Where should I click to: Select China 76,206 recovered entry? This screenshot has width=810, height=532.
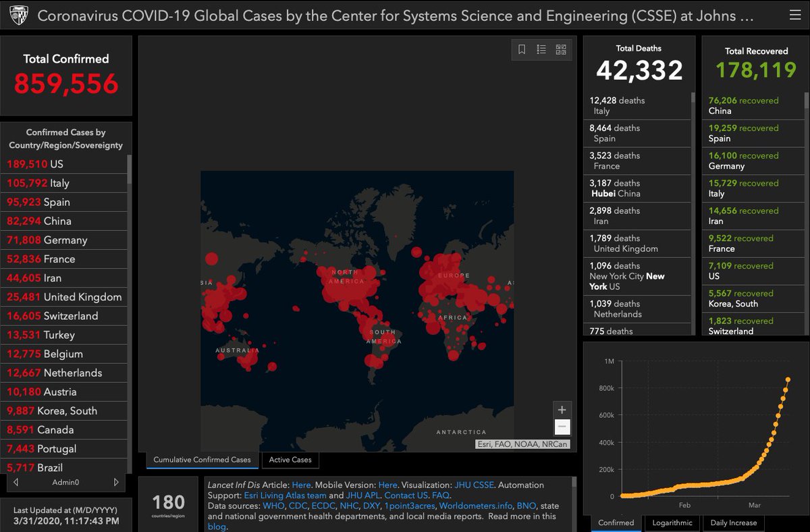(x=753, y=106)
